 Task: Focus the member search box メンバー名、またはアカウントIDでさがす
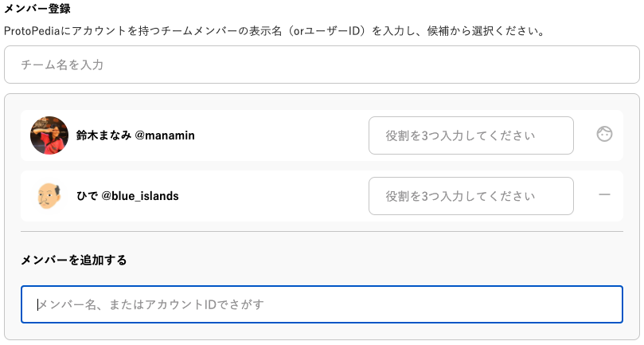[322, 304]
